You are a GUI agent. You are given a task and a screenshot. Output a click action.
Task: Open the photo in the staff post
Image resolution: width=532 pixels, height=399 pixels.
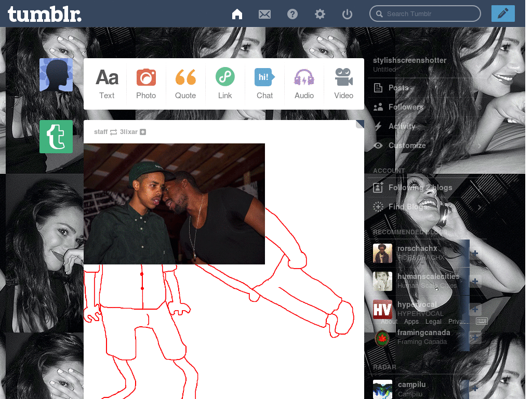pyautogui.click(x=174, y=204)
